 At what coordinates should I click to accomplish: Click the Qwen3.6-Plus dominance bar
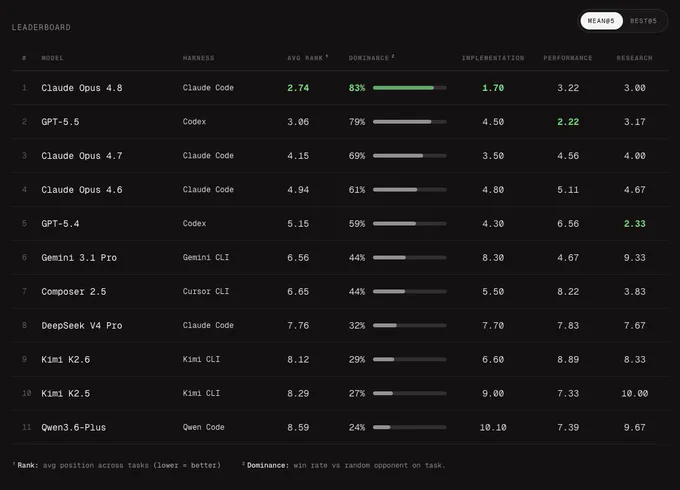point(410,427)
